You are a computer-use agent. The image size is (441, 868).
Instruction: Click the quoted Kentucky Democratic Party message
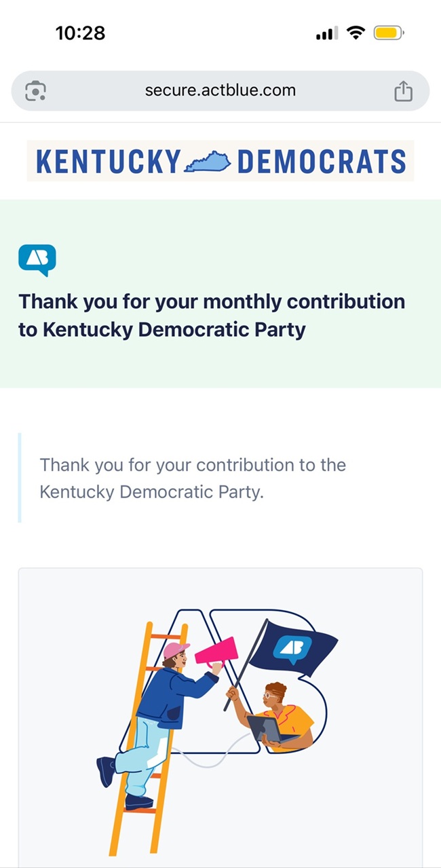coord(193,478)
